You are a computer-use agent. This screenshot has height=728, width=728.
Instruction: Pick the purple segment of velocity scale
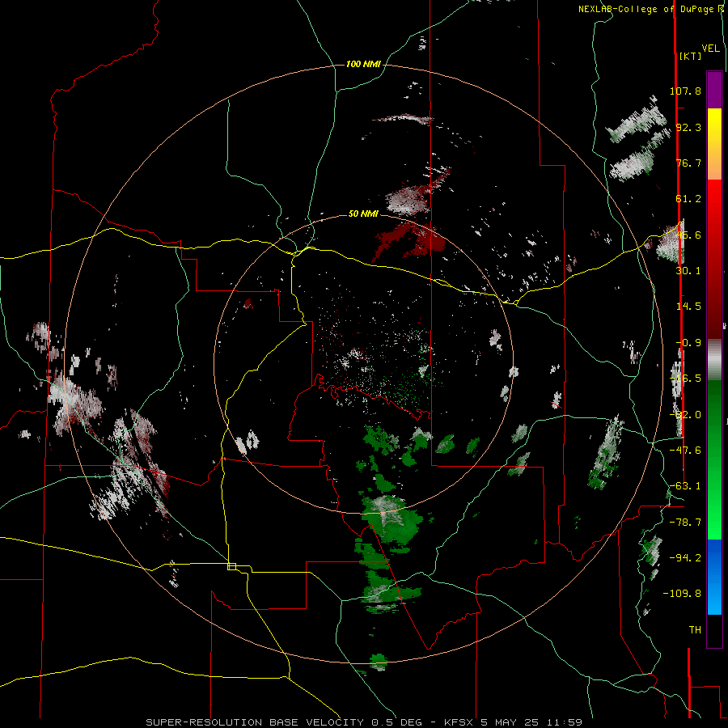714,90
